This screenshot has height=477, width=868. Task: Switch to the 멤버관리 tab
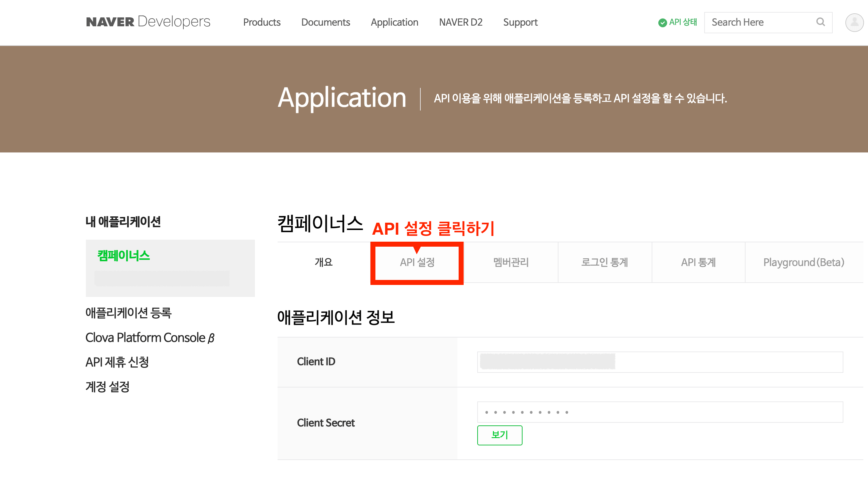pos(511,262)
